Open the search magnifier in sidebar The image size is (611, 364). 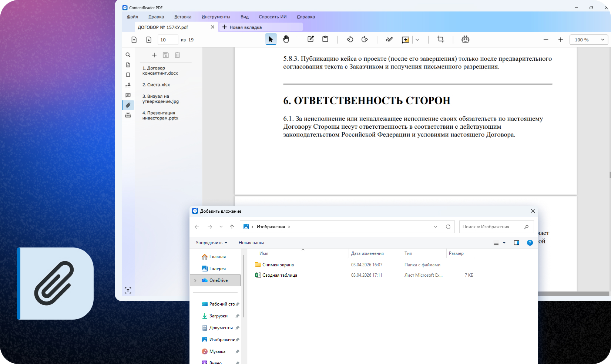tap(128, 55)
